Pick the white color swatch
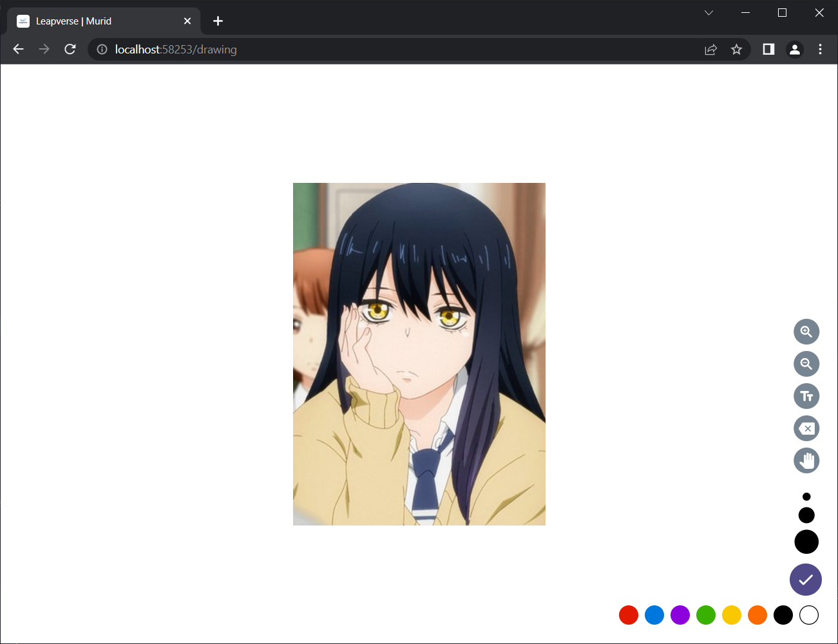Image resolution: width=838 pixels, height=644 pixels. click(x=809, y=615)
